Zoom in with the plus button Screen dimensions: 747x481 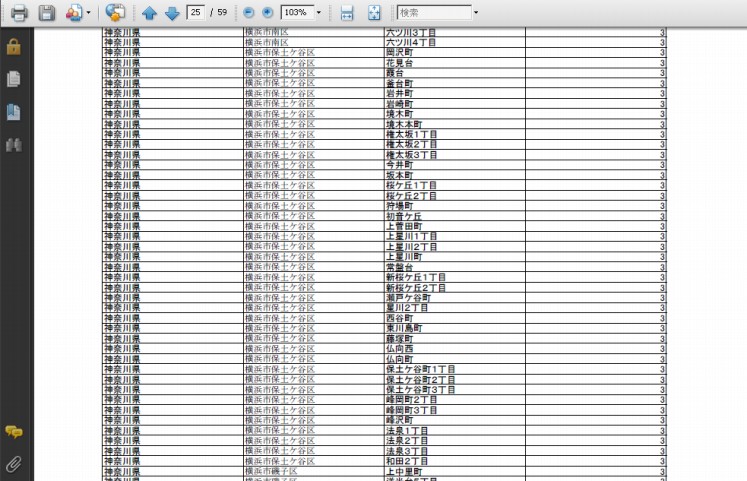pyautogui.click(x=267, y=13)
